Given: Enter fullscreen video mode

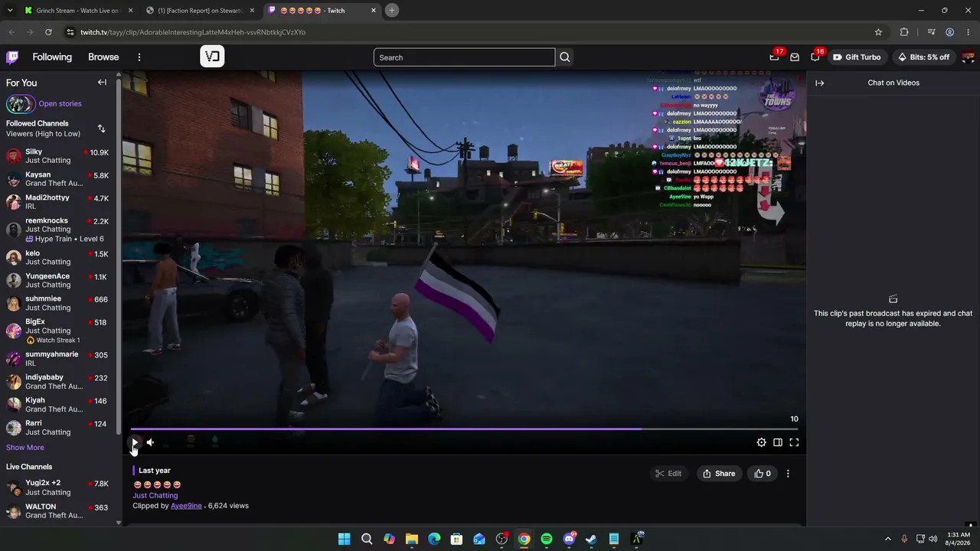Looking at the screenshot, I should point(794,442).
